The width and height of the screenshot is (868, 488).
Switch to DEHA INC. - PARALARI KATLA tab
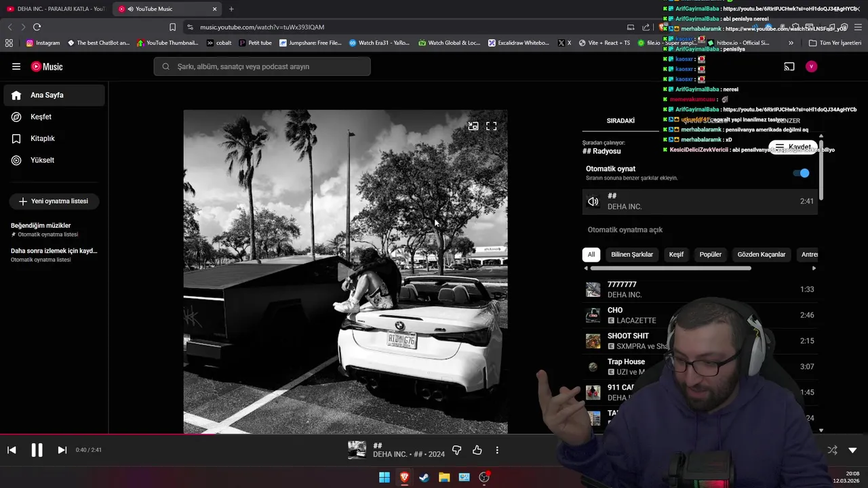(x=56, y=9)
